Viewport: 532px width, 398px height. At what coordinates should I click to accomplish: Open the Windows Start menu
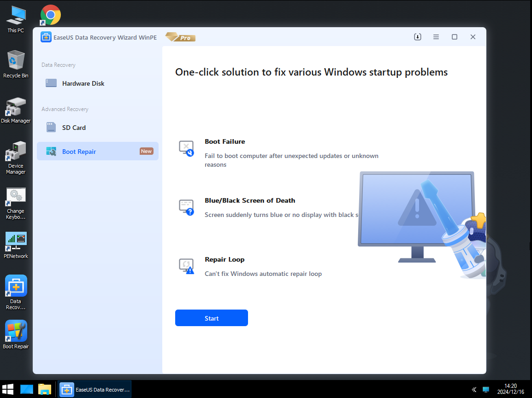[x=8, y=389]
